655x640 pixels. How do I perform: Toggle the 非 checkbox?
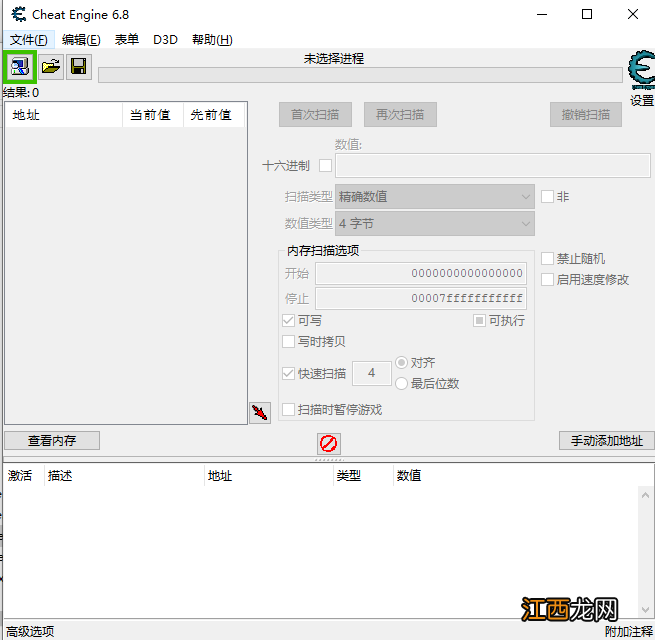coord(547,196)
